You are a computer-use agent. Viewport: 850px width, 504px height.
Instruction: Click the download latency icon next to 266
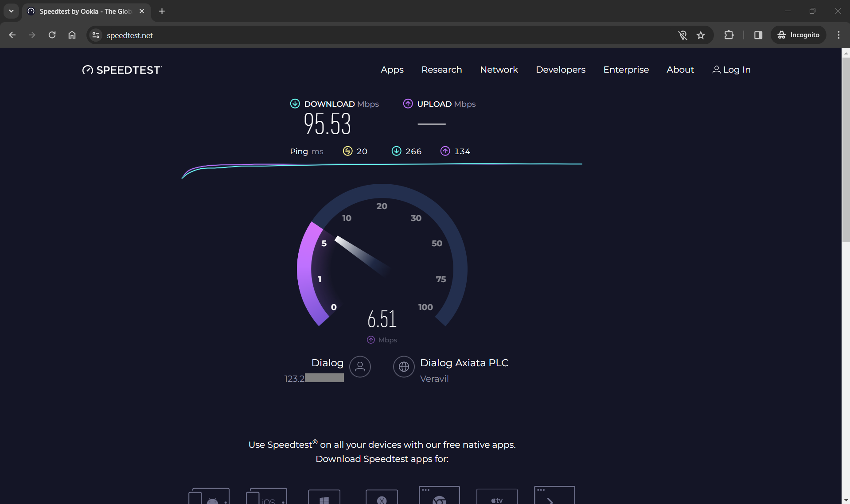point(396,151)
